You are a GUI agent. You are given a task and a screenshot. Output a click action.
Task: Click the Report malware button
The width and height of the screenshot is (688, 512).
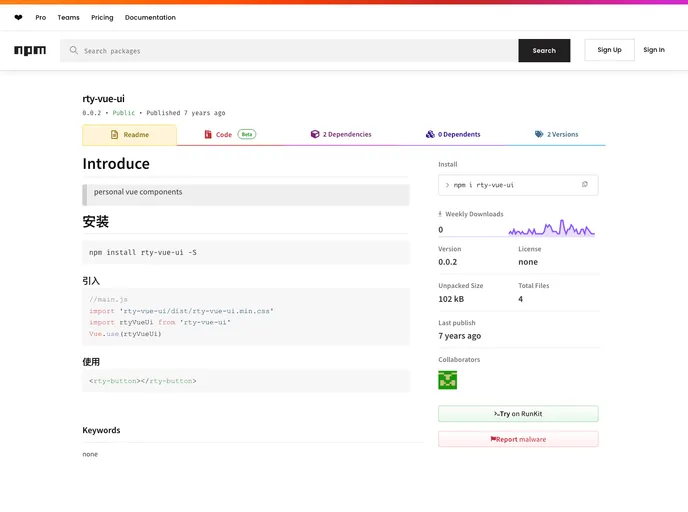click(x=518, y=439)
